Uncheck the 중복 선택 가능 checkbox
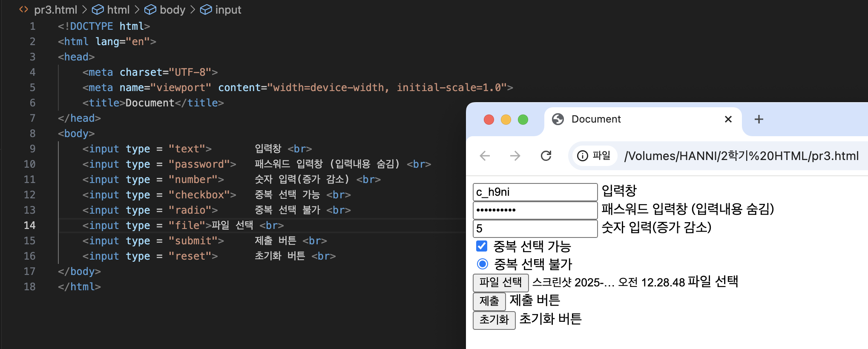Image resolution: width=868 pixels, height=349 pixels. click(482, 246)
